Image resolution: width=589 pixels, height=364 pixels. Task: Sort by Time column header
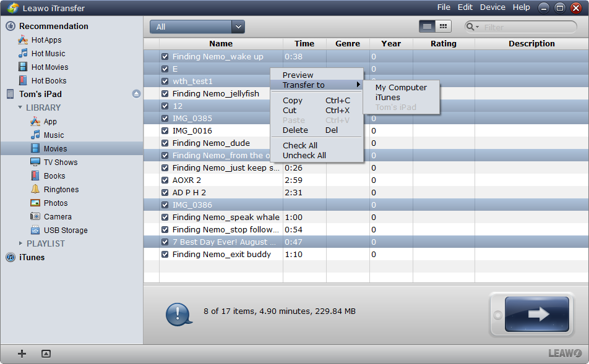click(304, 43)
